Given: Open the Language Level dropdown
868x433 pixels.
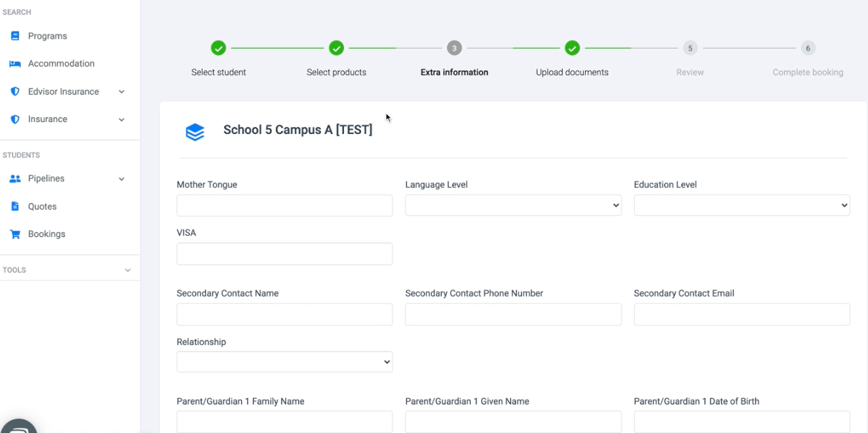Looking at the screenshot, I should click(x=513, y=205).
